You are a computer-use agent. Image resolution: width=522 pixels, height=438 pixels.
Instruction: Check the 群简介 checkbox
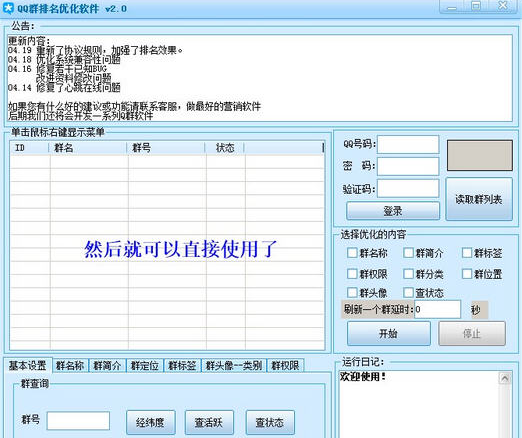click(x=408, y=253)
